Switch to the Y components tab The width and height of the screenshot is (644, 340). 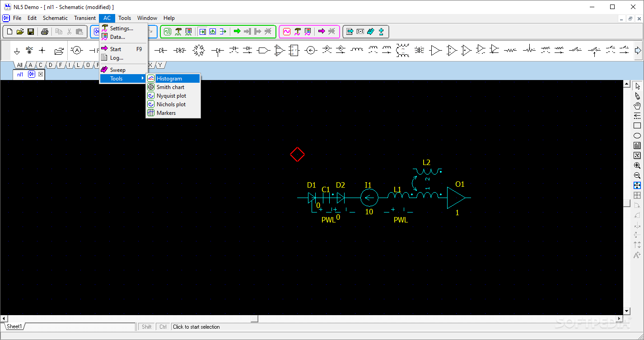[160, 65]
